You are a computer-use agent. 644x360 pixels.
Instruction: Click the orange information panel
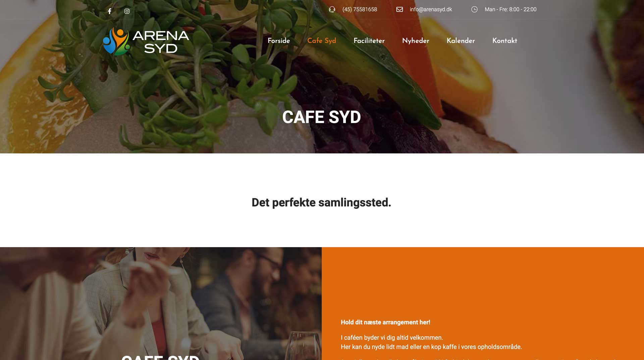[483, 304]
